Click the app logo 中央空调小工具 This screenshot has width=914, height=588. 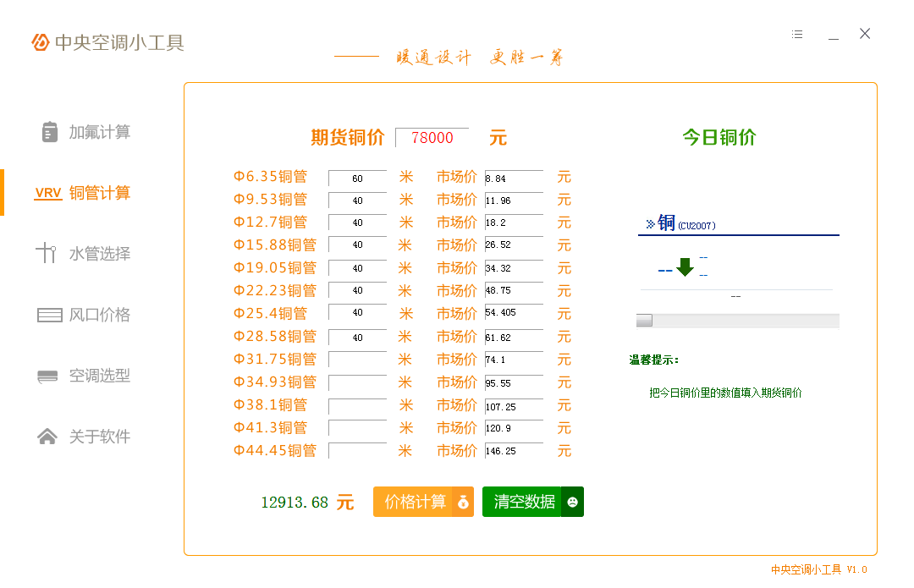pos(108,42)
